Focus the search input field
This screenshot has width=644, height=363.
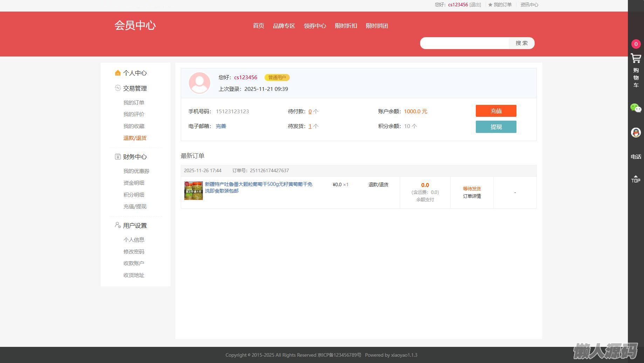[x=464, y=43]
